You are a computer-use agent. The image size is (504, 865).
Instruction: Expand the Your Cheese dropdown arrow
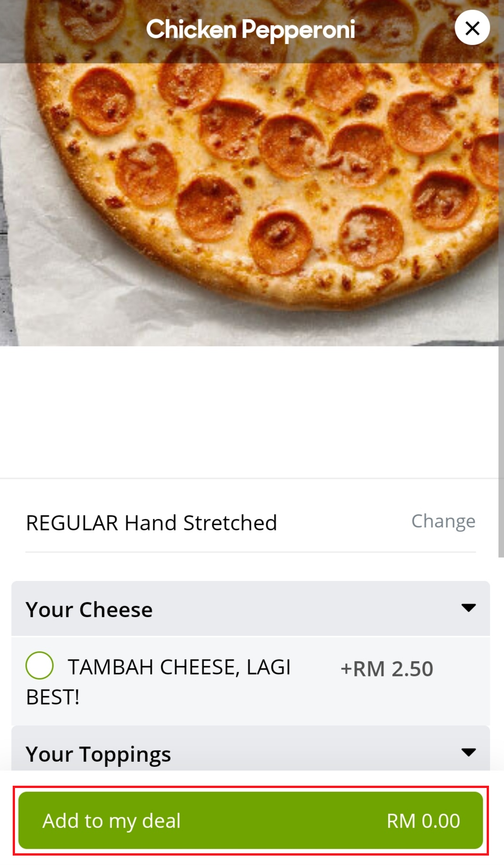point(468,608)
